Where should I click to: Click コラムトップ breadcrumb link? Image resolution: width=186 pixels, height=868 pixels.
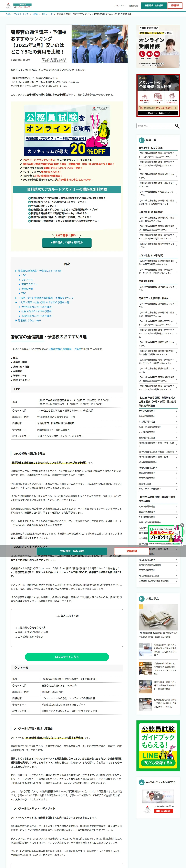click(x=47, y=14)
